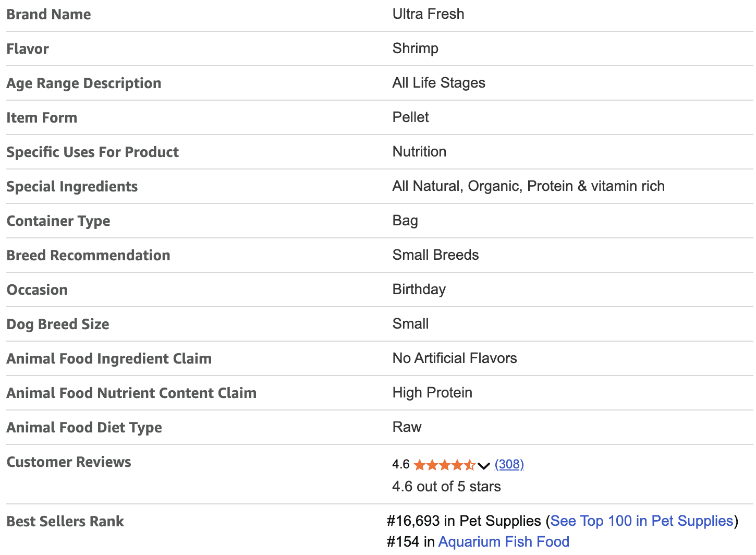Image resolution: width=756 pixels, height=555 pixels.
Task: Click the Special Ingredients label
Action: (x=72, y=186)
